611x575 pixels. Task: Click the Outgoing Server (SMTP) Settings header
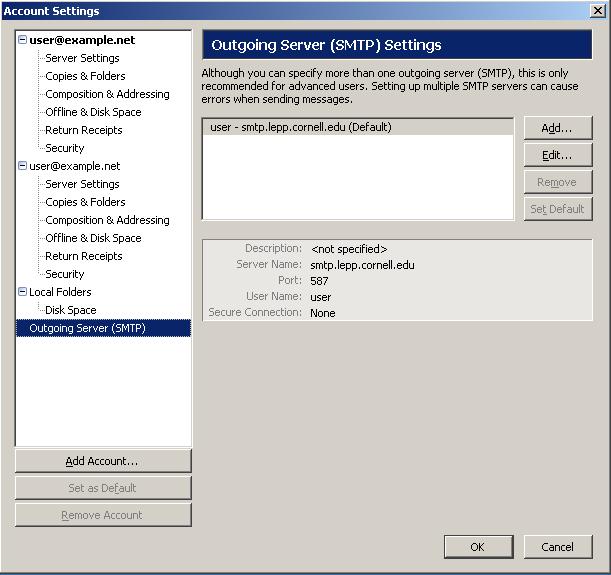click(397, 45)
